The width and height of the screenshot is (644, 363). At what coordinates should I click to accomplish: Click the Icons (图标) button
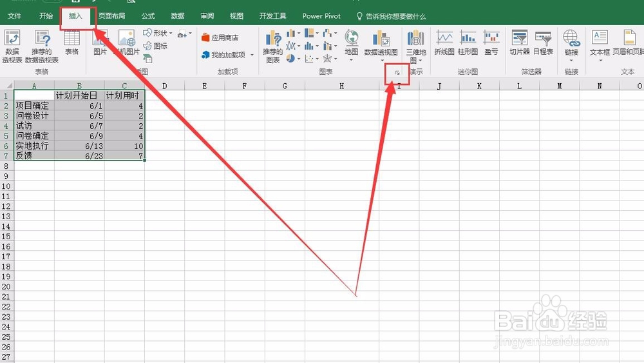pos(155,46)
